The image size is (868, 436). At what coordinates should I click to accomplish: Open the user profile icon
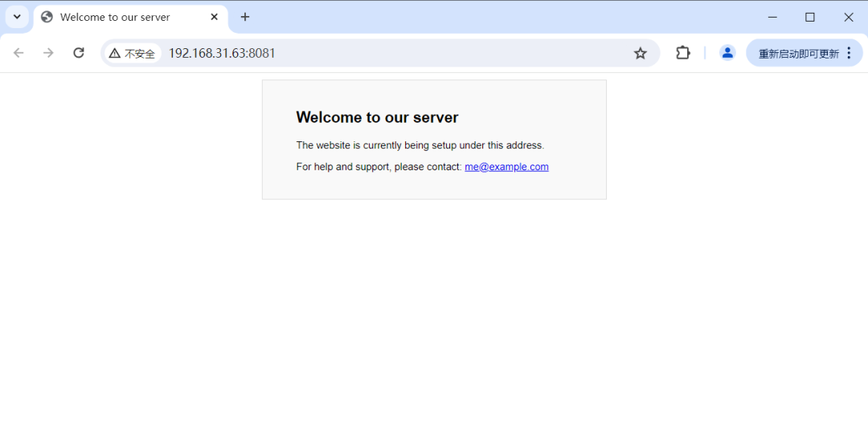(727, 52)
